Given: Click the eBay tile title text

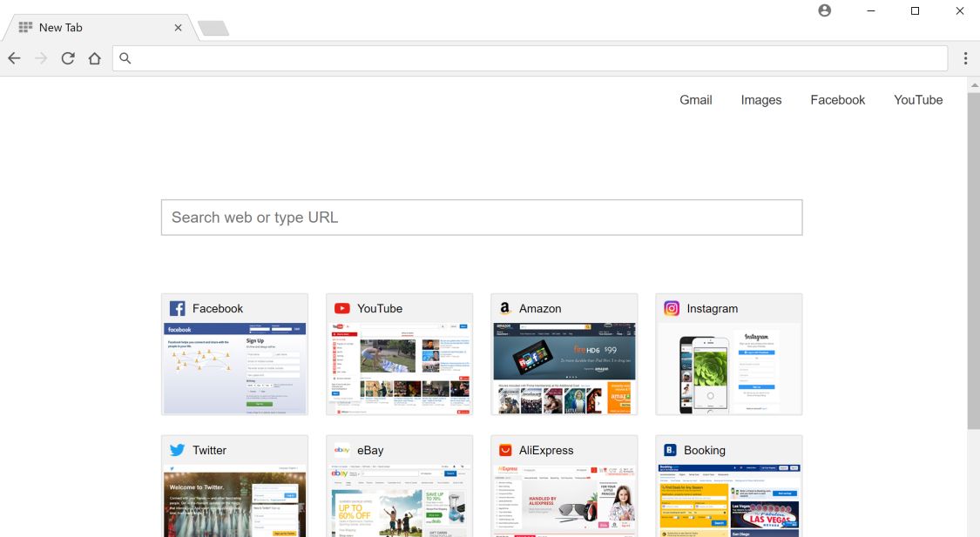Looking at the screenshot, I should [x=370, y=450].
